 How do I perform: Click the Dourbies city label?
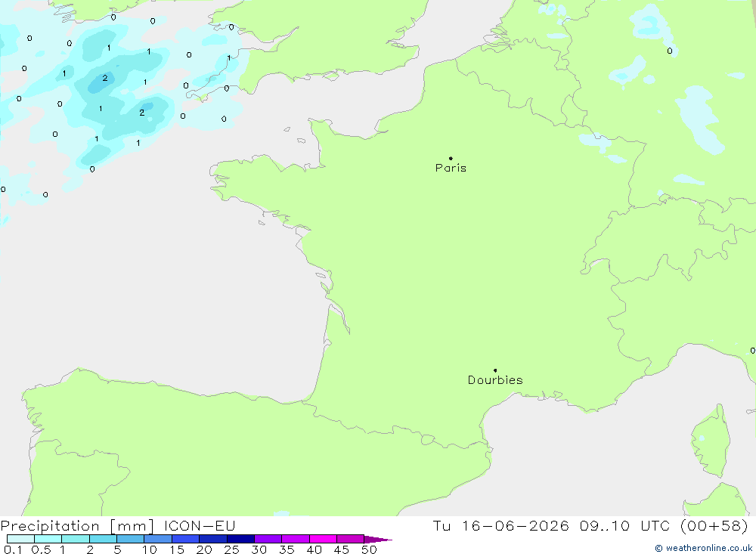click(x=495, y=380)
